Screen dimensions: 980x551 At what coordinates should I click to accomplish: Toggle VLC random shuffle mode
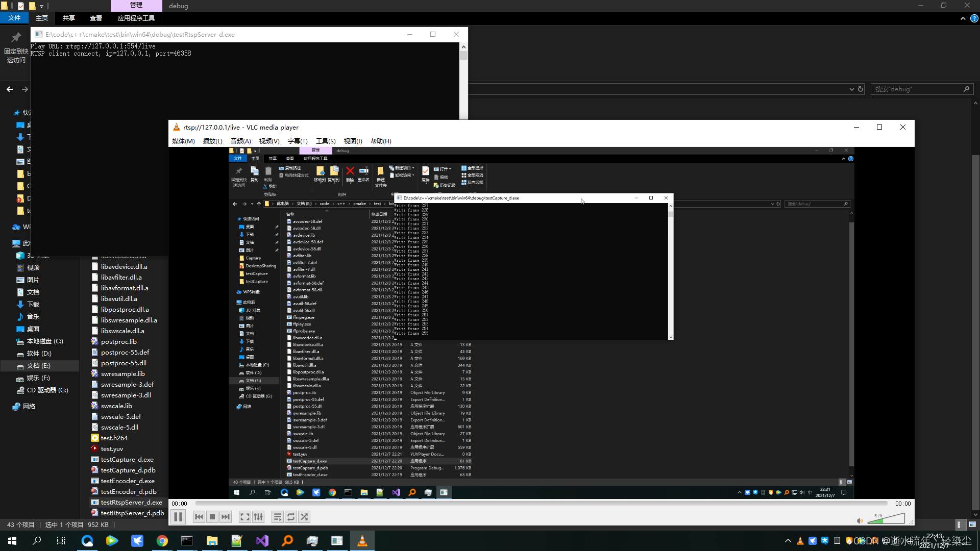point(304,517)
